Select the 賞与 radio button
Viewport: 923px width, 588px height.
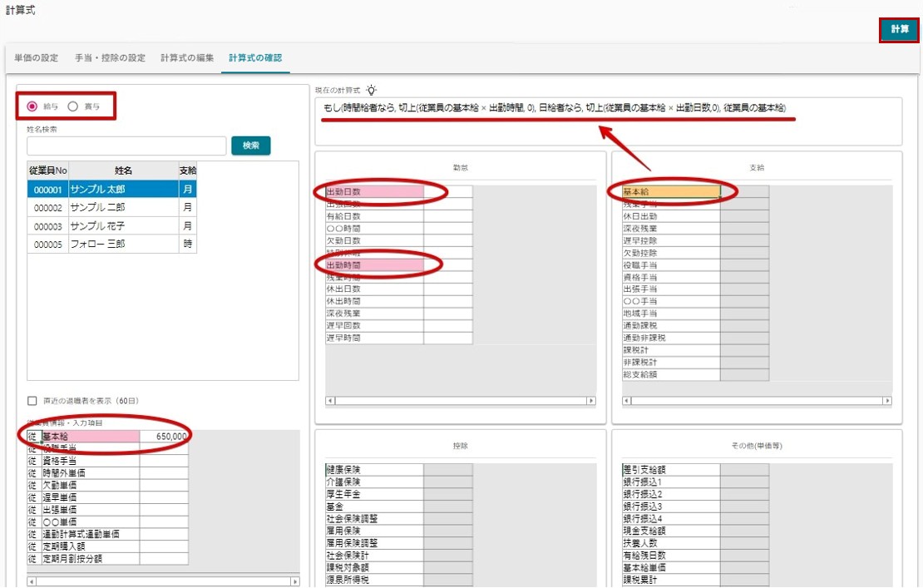(73, 106)
